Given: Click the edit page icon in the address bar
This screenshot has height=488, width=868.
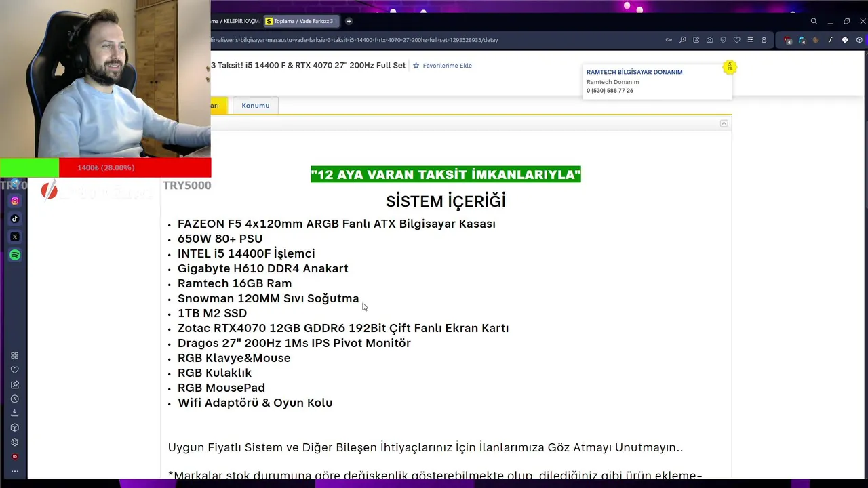Looking at the screenshot, I should tap(696, 40).
